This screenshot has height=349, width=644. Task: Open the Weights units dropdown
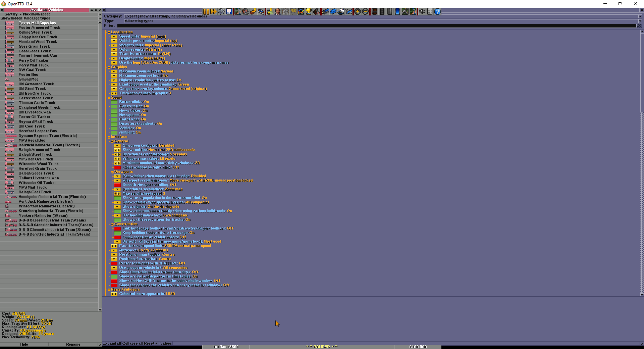coord(114,45)
